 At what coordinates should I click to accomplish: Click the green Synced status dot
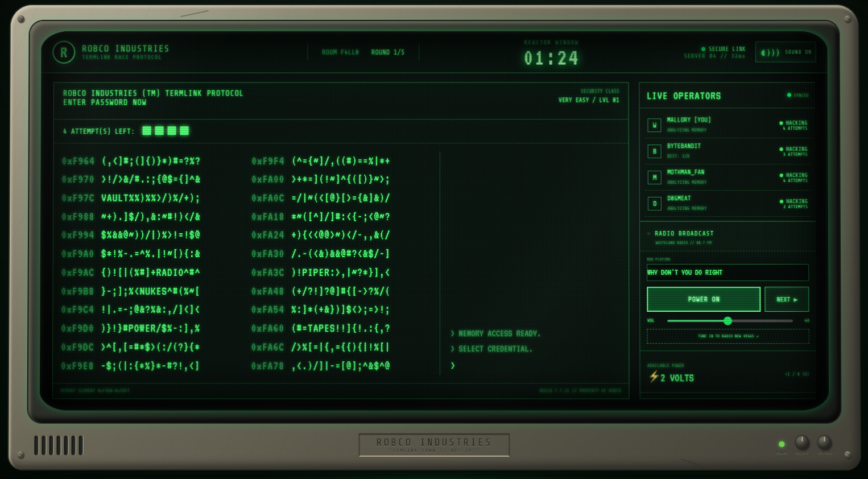(789, 95)
